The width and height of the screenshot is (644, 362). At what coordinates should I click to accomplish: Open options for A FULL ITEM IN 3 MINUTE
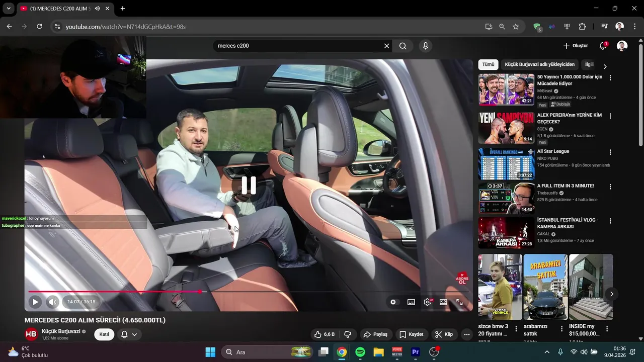point(610,187)
